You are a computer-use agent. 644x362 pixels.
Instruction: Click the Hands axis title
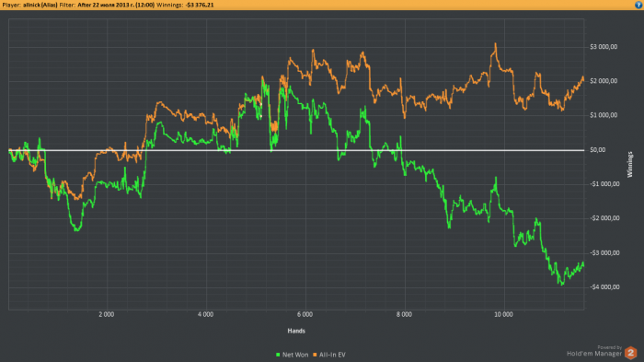pyautogui.click(x=296, y=331)
